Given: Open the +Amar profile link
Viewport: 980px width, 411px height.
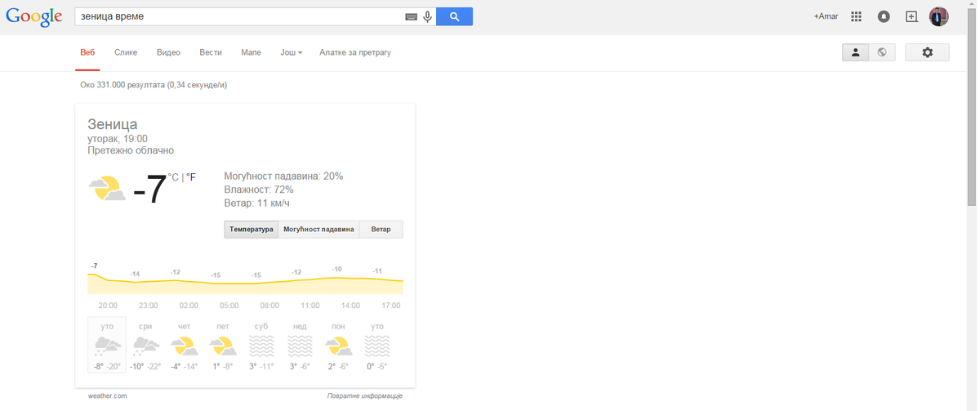Looking at the screenshot, I should coord(826,16).
